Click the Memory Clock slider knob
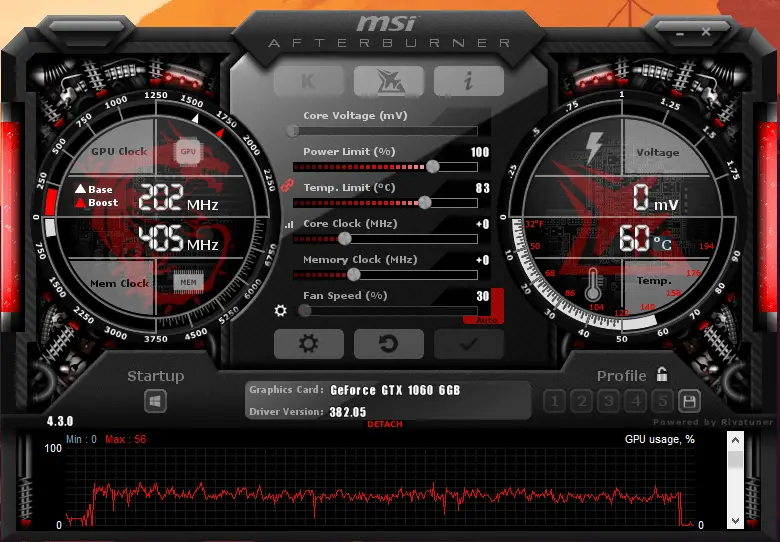The height and width of the screenshot is (542, 780). click(x=354, y=274)
